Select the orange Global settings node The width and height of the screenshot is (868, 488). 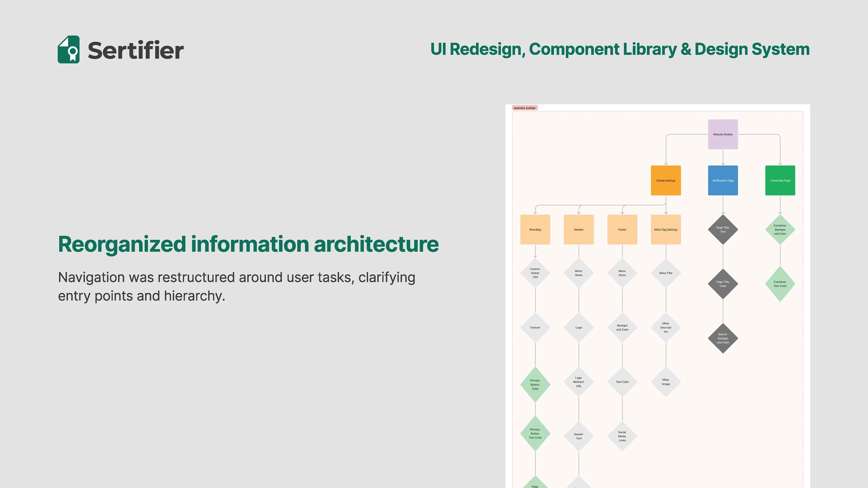coord(665,181)
